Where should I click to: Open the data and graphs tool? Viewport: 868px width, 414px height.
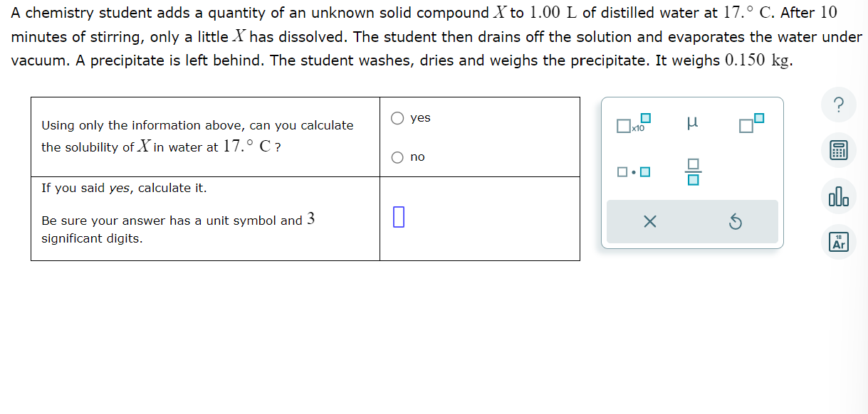(x=839, y=195)
